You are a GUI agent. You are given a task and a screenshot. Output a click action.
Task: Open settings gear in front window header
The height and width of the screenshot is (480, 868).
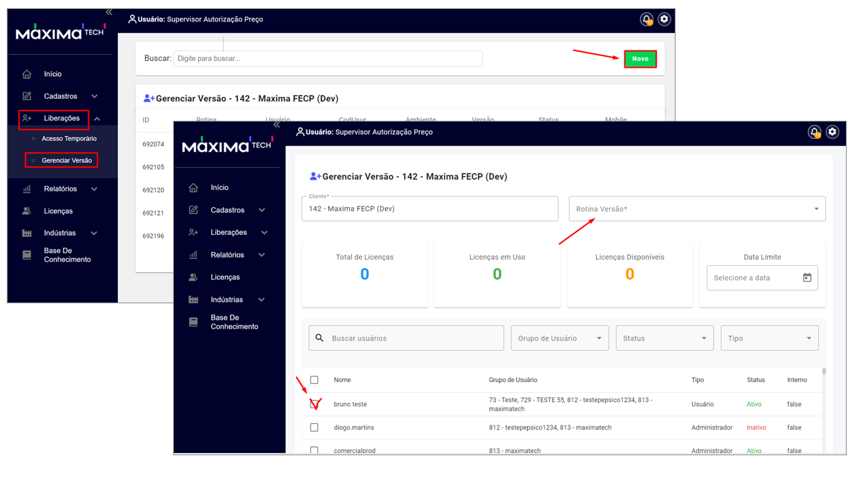coord(832,132)
